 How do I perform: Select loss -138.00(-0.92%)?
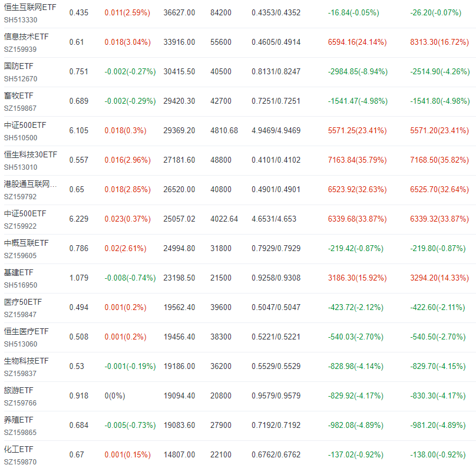coord(438,454)
